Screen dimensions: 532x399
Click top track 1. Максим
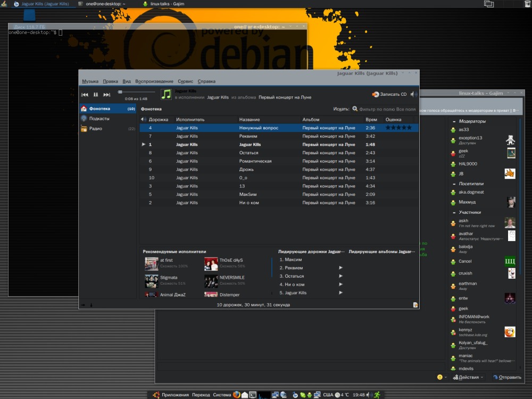coord(291,260)
